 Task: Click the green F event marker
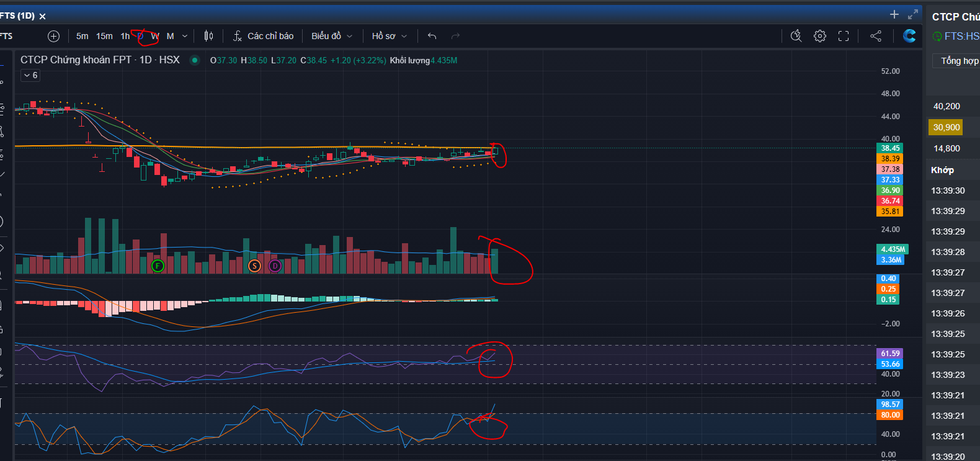158,266
